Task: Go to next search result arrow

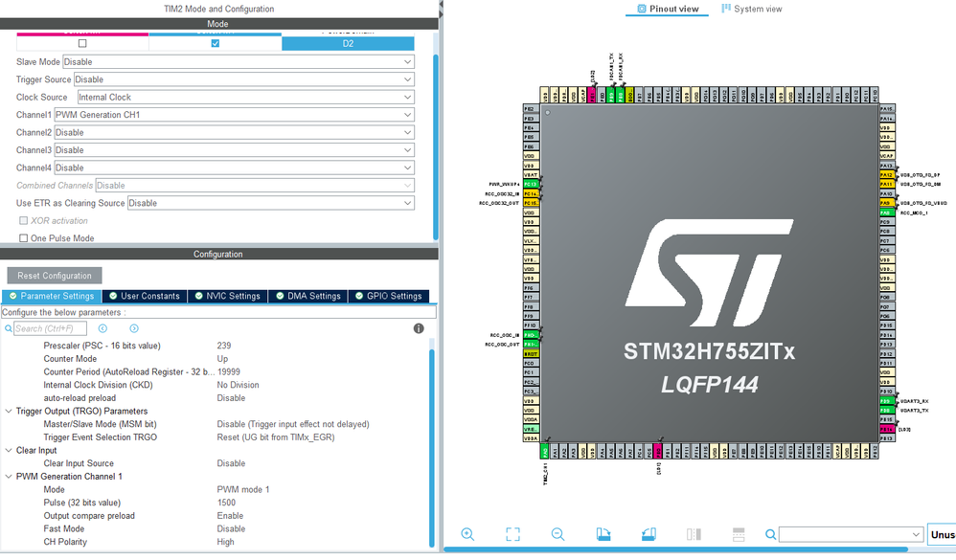Action: click(134, 328)
